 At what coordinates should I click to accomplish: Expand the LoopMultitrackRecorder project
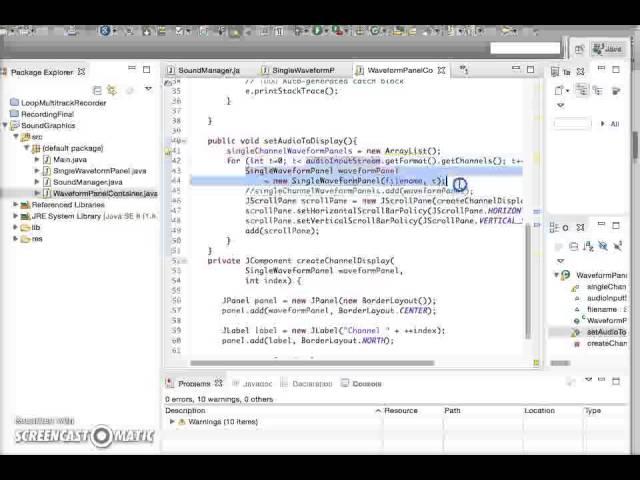pyautogui.click(x=14, y=103)
